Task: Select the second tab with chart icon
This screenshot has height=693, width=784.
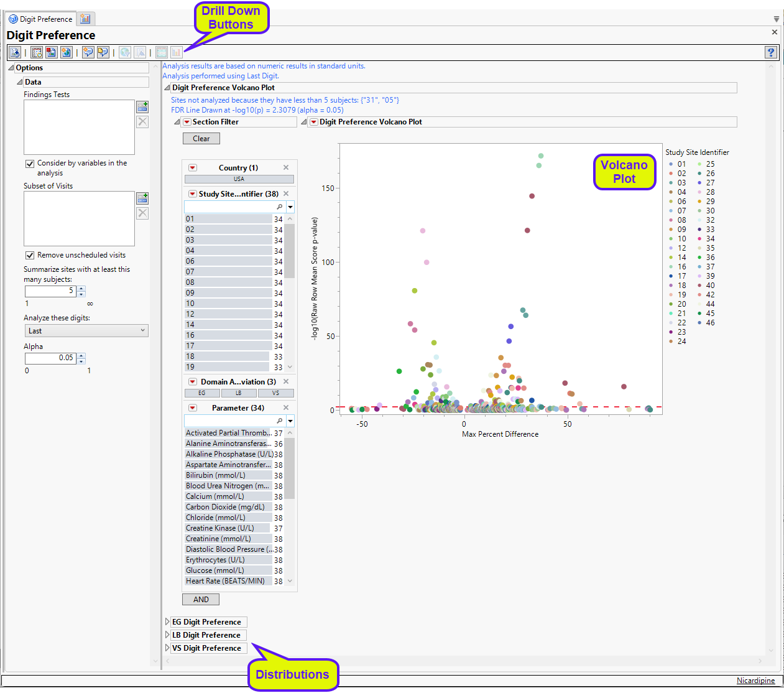Action: [x=85, y=19]
